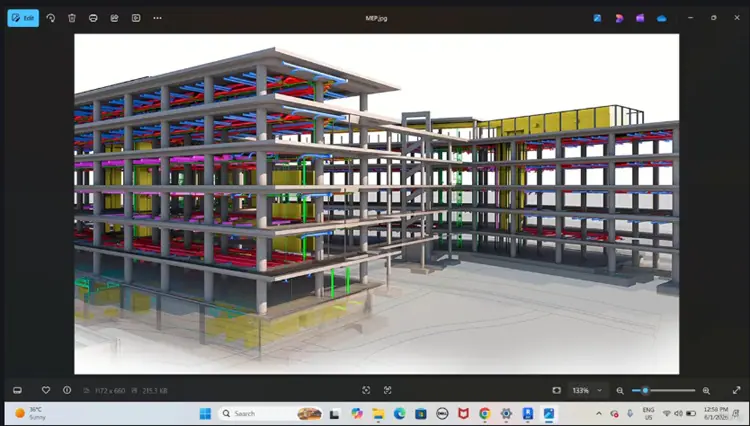Enter full screen with the expand arrows icon

(737, 390)
